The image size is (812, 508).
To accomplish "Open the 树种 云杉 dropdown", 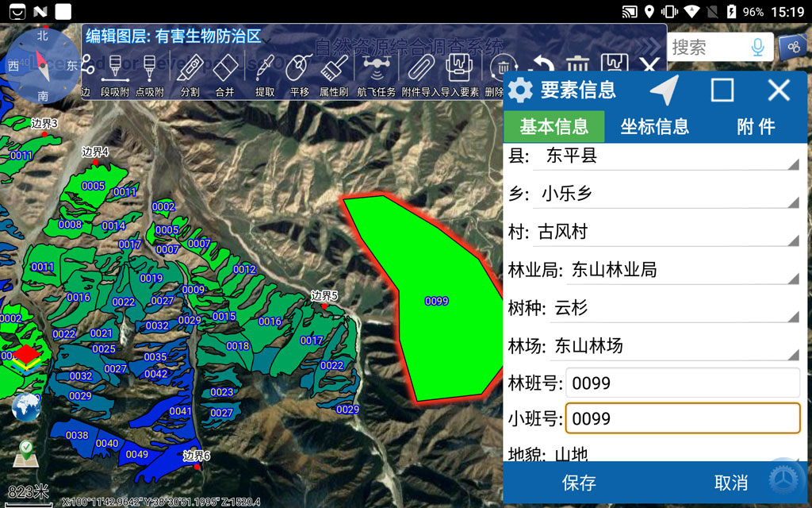I will click(653, 308).
